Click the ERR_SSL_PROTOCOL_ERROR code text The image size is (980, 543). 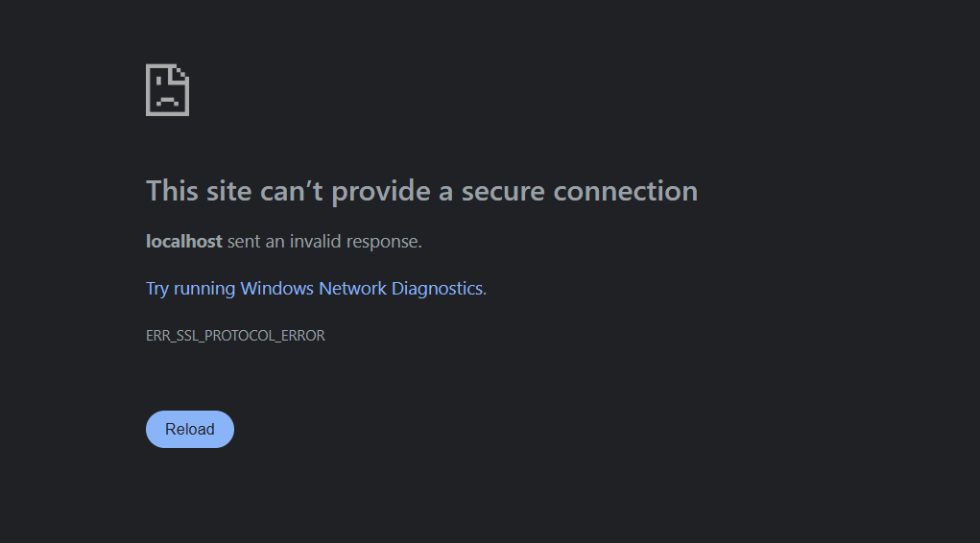coord(235,336)
